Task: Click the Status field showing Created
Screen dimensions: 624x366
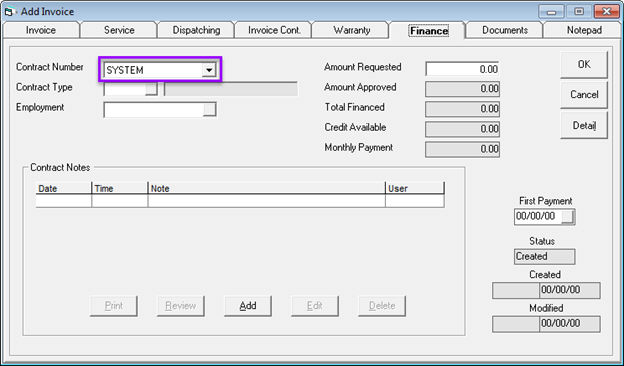Action: [544, 257]
